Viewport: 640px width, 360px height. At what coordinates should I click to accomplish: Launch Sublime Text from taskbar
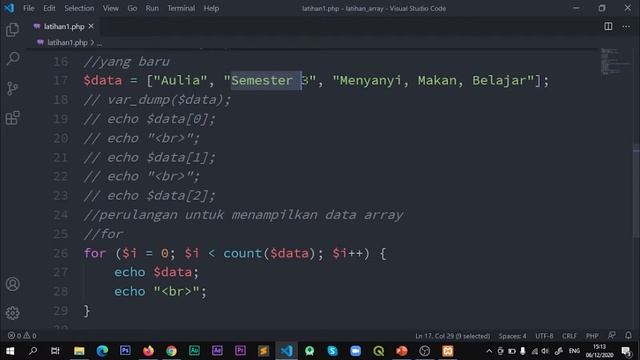(x=263, y=351)
